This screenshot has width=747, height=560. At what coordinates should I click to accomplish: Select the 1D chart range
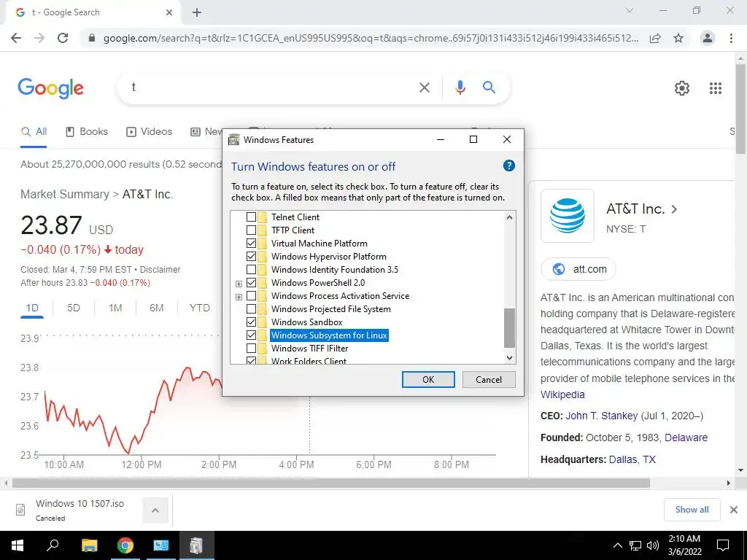coord(32,308)
